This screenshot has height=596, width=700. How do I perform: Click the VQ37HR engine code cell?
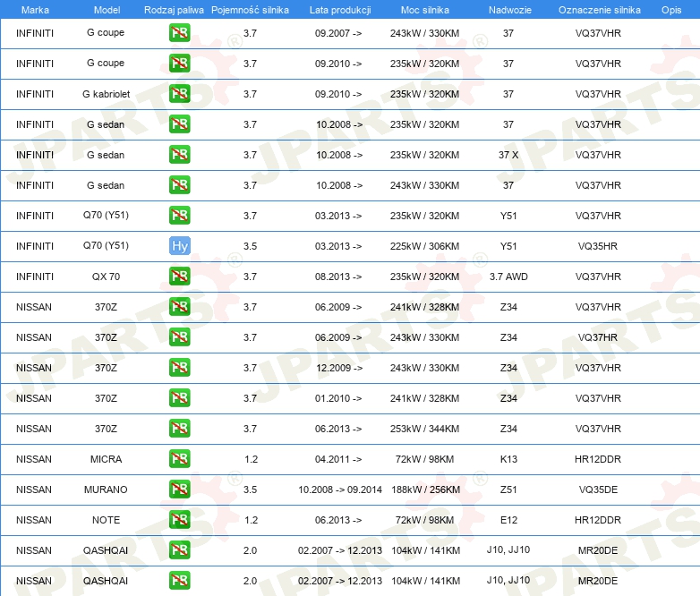pos(598,337)
